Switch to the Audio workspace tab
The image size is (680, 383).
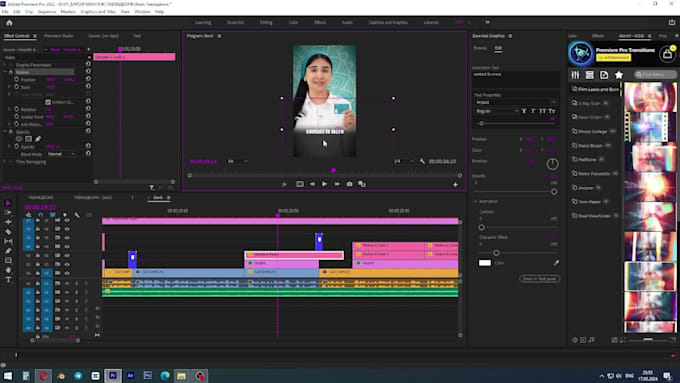point(347,22)
